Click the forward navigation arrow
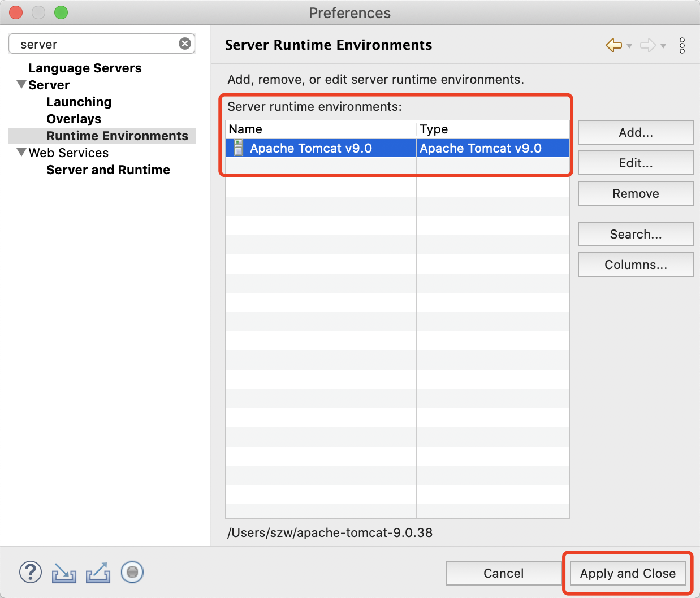Screen dimensions: 700x598 (648, 45)
